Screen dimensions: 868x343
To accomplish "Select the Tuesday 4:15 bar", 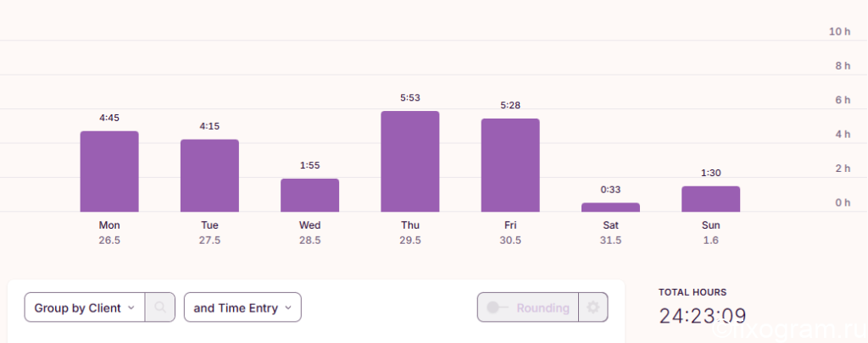I will coord(210,176).
